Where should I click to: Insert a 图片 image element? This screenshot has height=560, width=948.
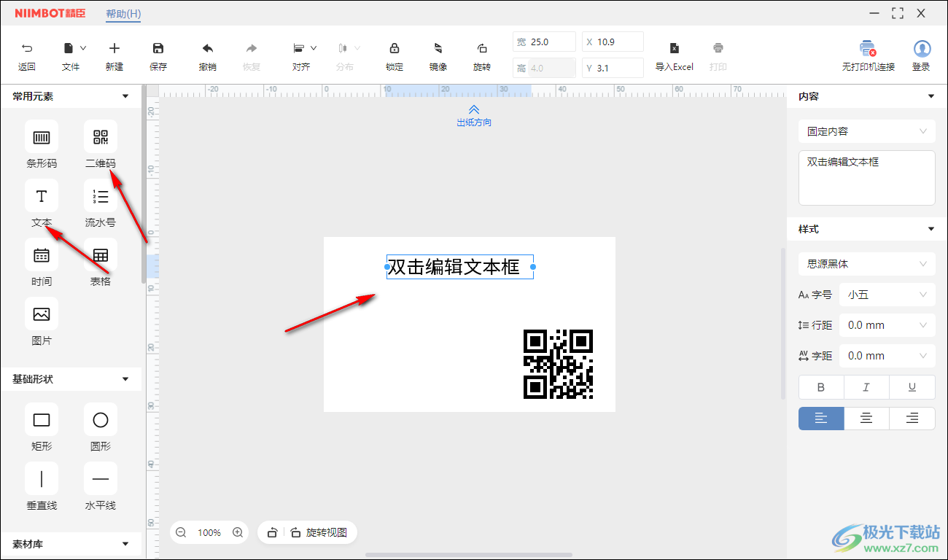click(42, 314)
